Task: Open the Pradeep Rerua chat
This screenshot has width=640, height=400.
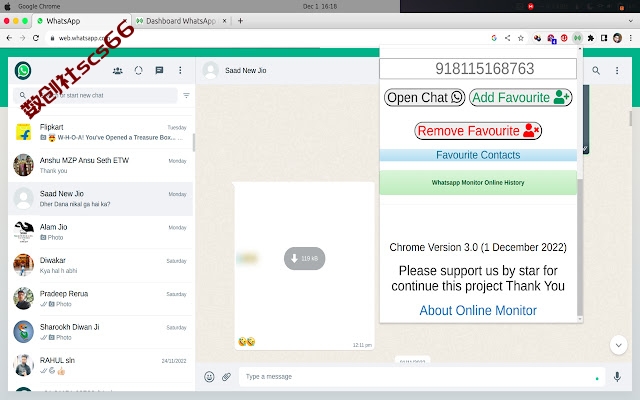Action: (100, 299)
